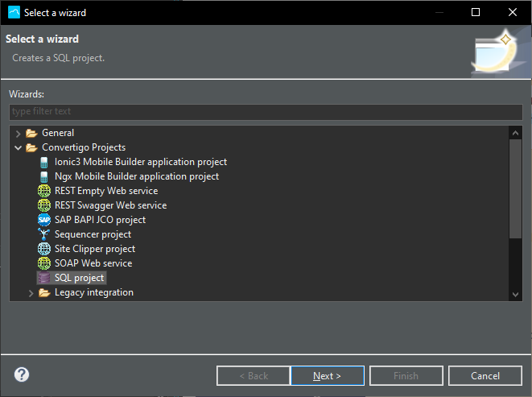Screen dimensions: 532x397
Task: Select Ionic3 Mobile Builder application project
Action: click(141, 162)
